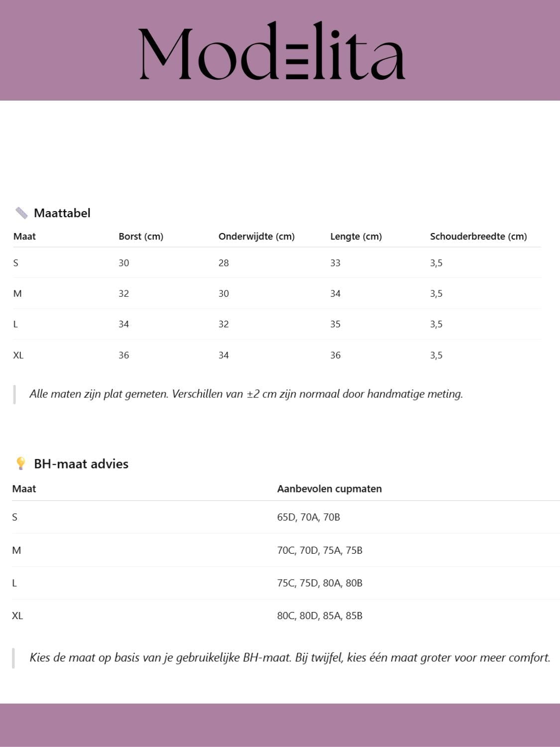This screenshot has height=747, width=560.
Task: Click the Schouderbreedte (cm) column header
Action: point(478,237)
